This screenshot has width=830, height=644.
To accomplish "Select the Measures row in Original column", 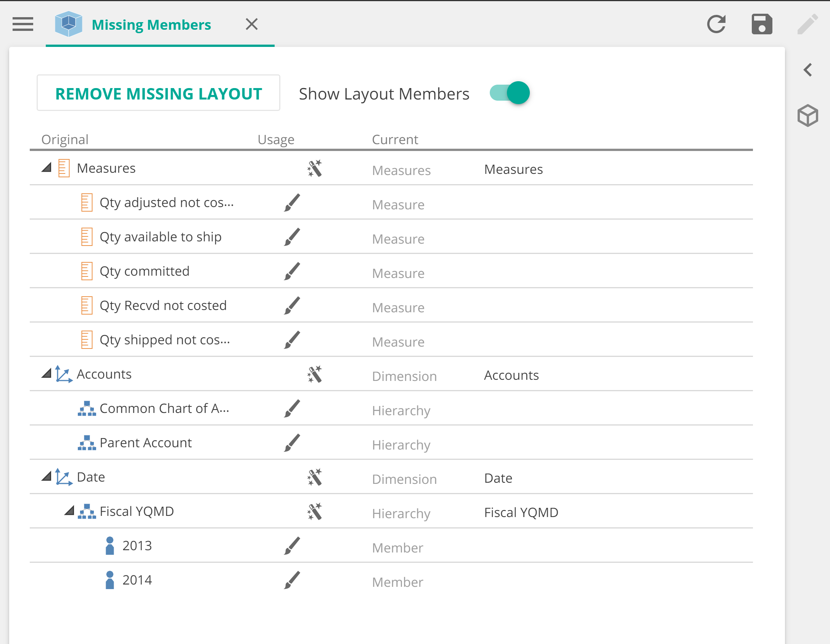I will point(106,168).
